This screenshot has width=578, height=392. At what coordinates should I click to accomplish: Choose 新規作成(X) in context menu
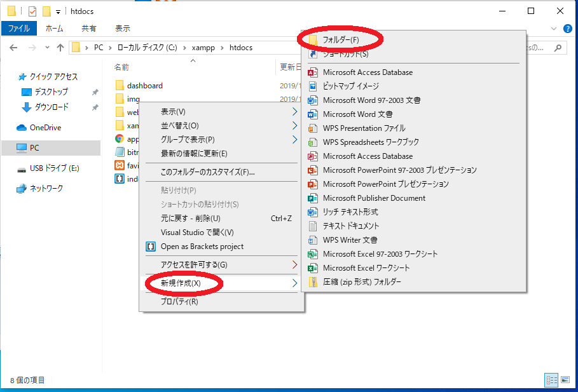click(x=223, y=283)
